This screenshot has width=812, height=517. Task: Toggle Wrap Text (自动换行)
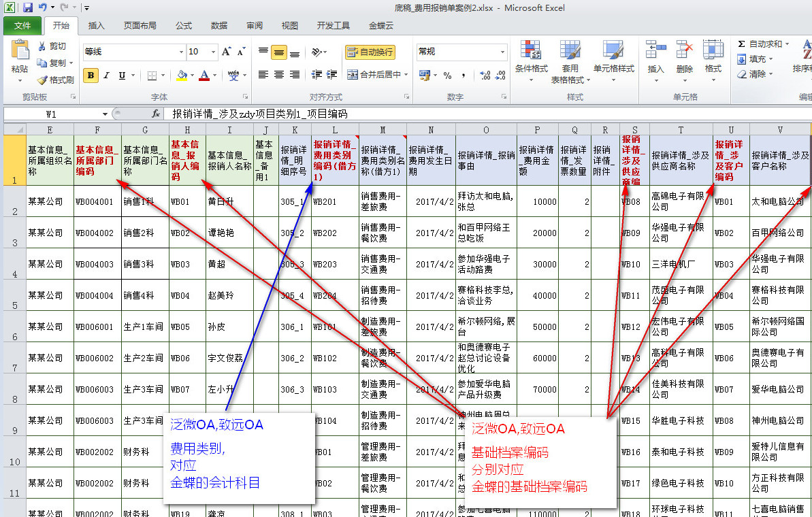coord(370,52)
